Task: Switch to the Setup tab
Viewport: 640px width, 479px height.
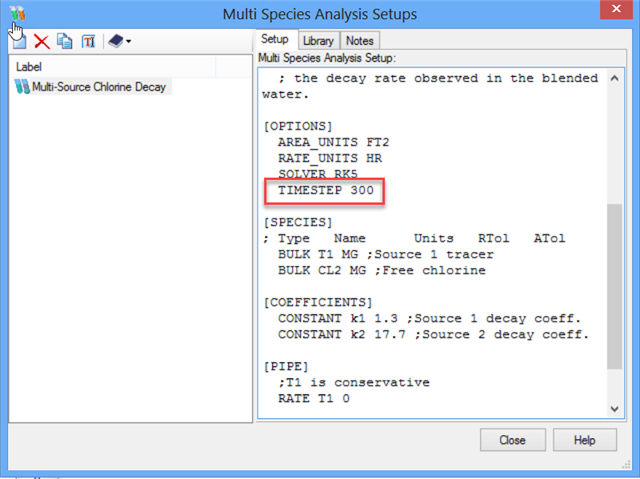Action: tap(276, 40)
